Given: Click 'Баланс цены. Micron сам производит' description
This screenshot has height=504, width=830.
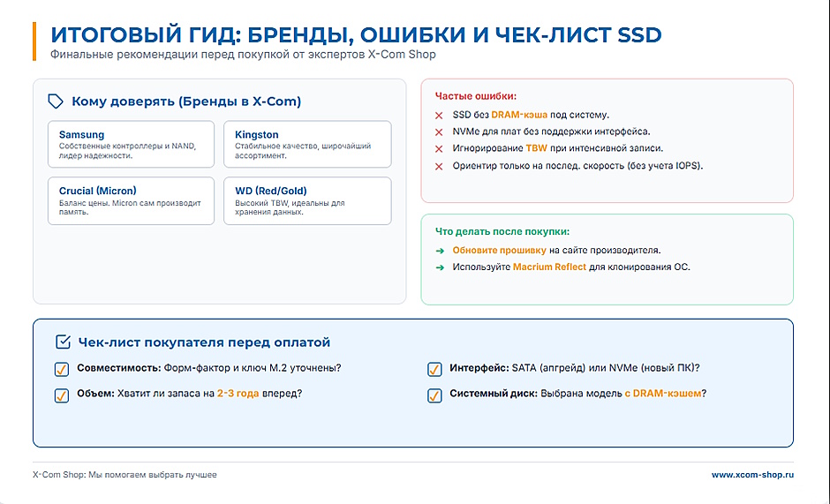Looking at the screenshot, I should [130, 207].
